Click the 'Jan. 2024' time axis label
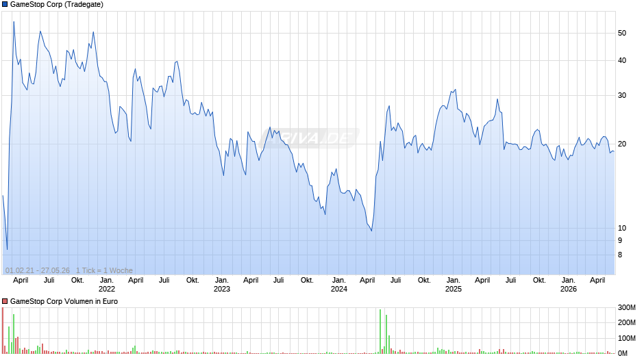The width and height of the screenshot is (644, 360). (x=339, y=285)
